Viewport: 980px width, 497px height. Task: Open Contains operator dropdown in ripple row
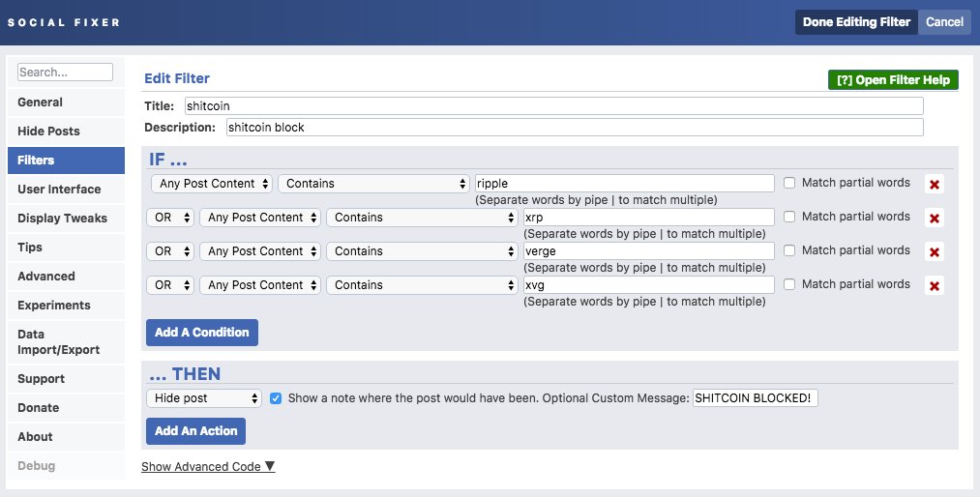coord(373,184)
